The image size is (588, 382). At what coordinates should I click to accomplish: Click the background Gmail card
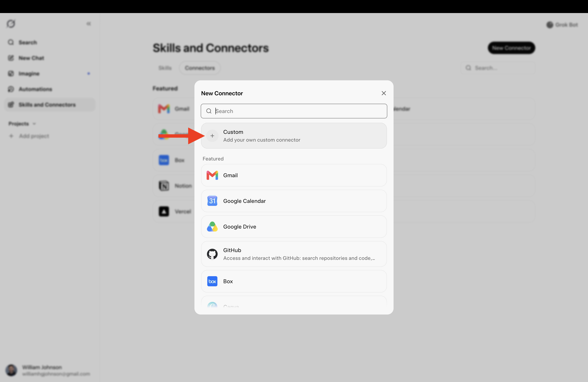(174, 109)
